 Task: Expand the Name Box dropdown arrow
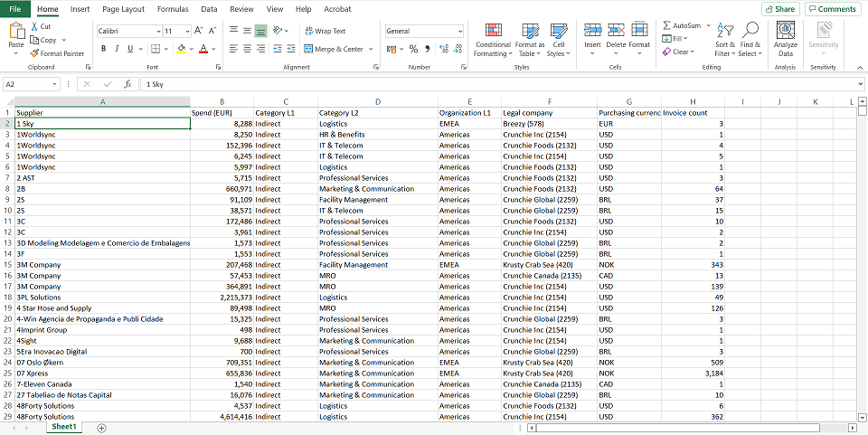click(x=55, y=84)
